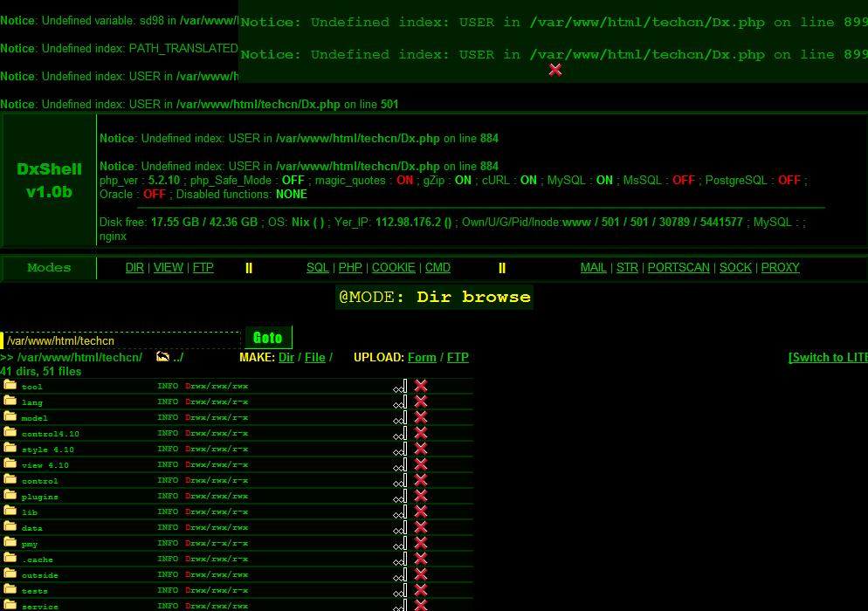Click the small icon left of lib's red X
Image resolution: width=868 pixels, height=611 pixels.
[x=400, y=511]
